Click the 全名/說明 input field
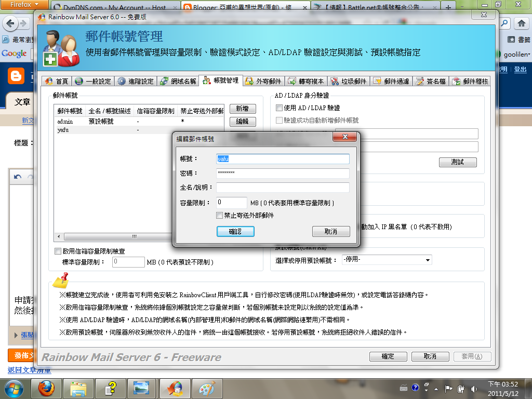 pyautogui.click(x=283, y=187)
